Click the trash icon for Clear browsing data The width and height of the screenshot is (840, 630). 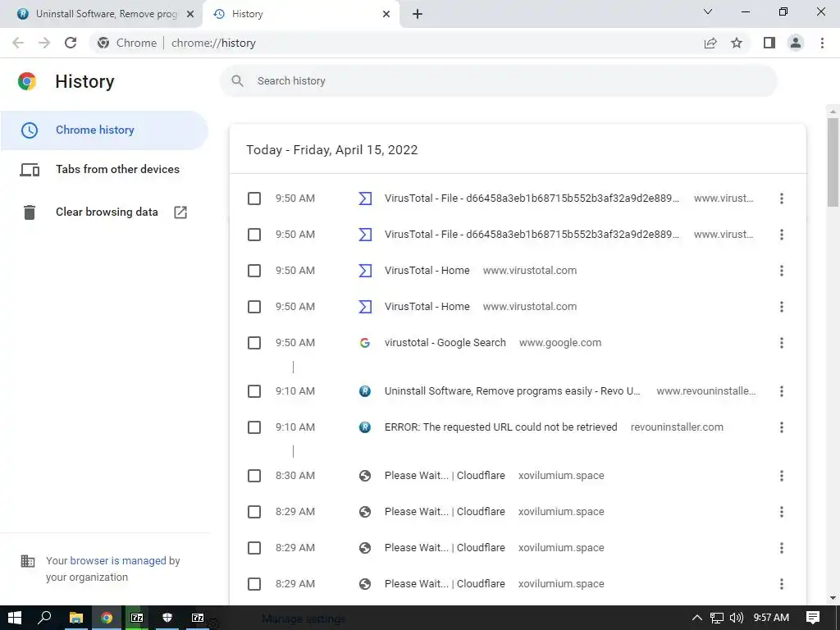click(30, 212)
